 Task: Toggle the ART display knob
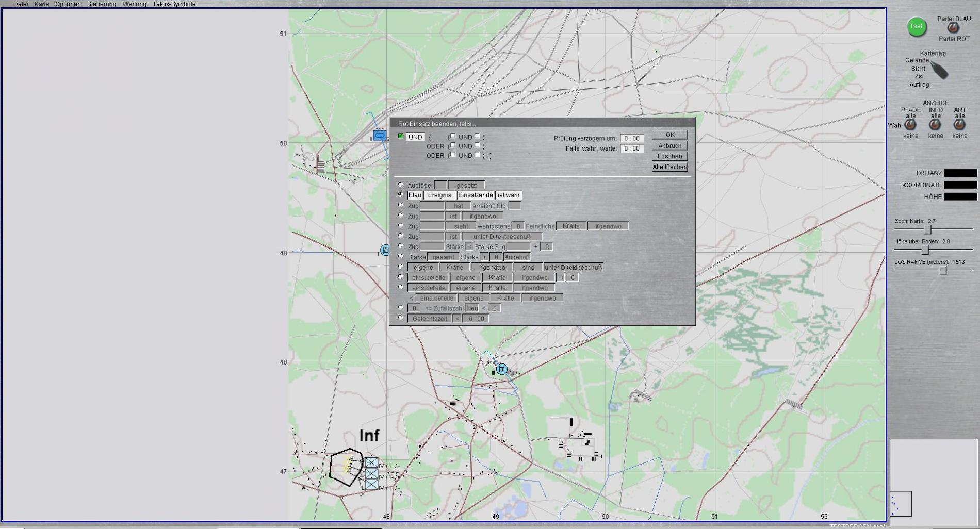click(x=959, y=125)
